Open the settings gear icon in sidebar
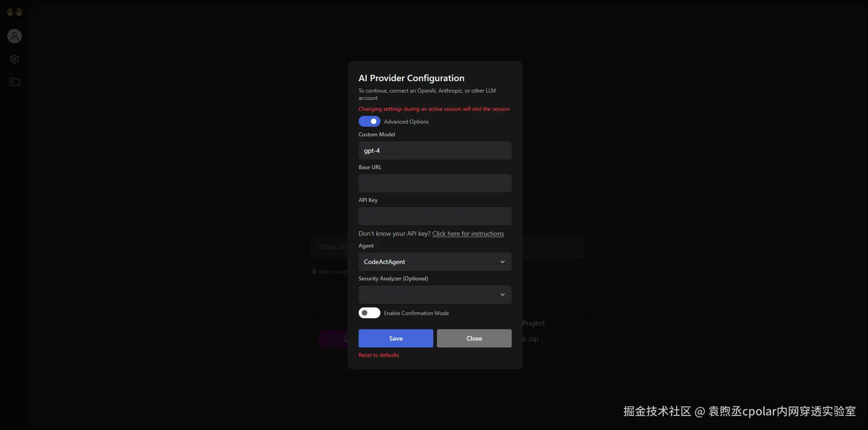The width and height of the screenshot is (868, 430). [15, 59]
